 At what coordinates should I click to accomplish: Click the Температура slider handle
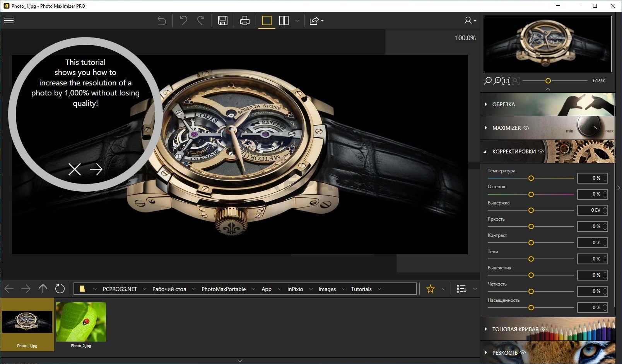click(x=531, y=178)
